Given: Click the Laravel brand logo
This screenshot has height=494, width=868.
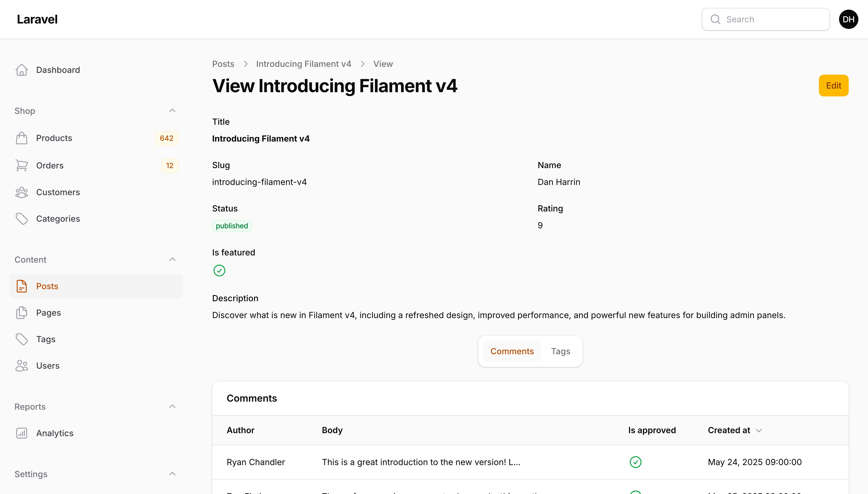Looking at the screenshot, I should coord(37,19).
